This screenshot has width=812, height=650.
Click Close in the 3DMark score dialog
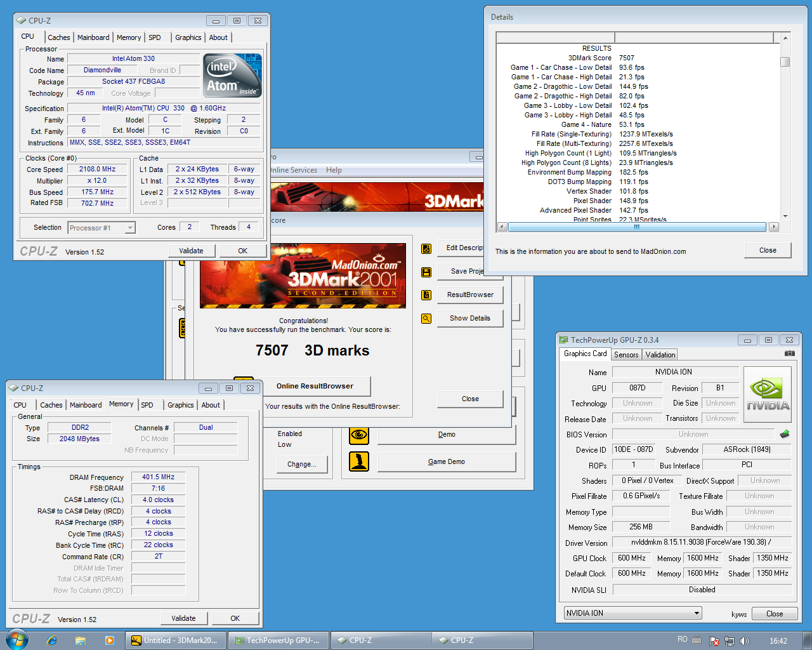[x=470, y=399]
